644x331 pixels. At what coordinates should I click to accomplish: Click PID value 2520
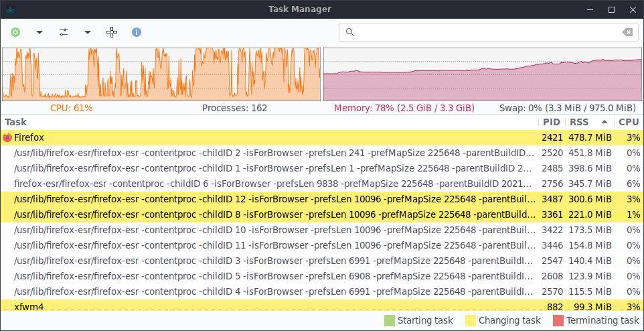(551, 153)
